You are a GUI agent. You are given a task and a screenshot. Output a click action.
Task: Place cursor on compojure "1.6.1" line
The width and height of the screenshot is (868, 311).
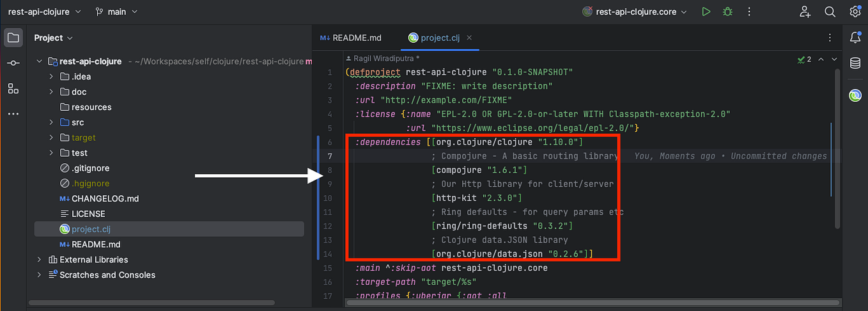(x=479, y=170)
